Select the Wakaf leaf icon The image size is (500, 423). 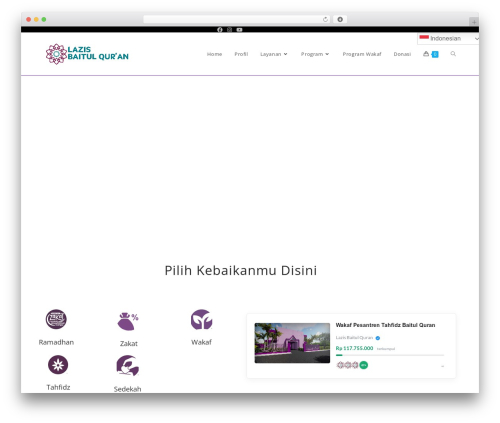tap(201, 319)
